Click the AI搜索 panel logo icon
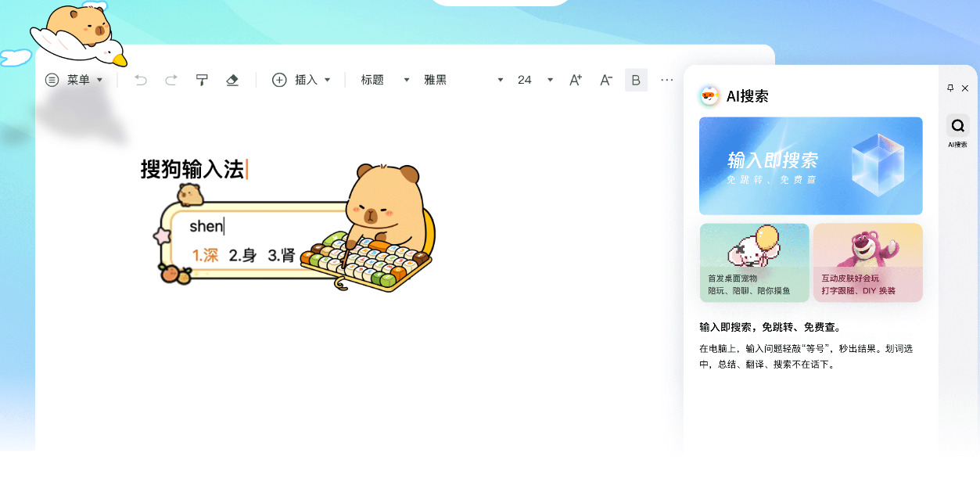Screen dimensions: 980x478 click(709, 96)
